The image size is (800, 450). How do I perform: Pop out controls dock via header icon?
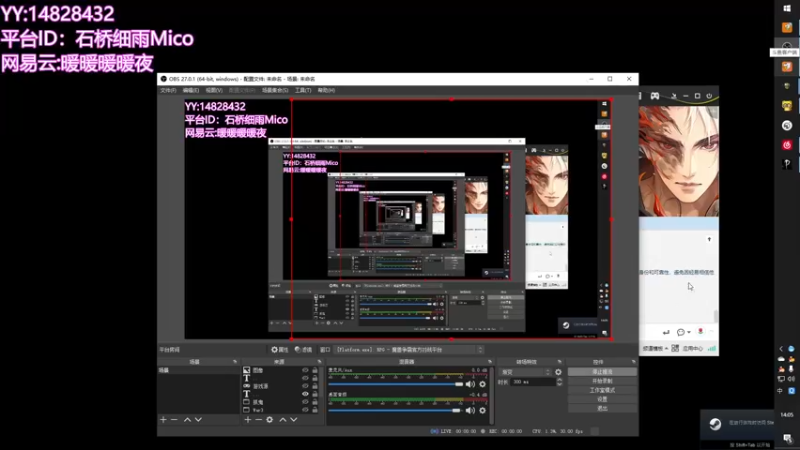point(633,362)
